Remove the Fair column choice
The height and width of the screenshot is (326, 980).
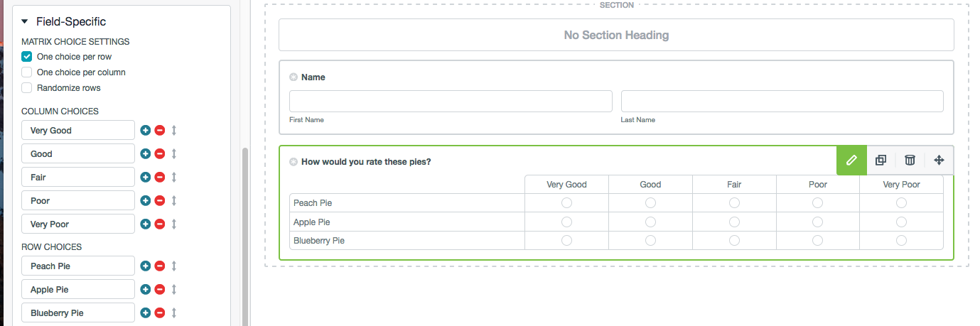coord(160,177)
